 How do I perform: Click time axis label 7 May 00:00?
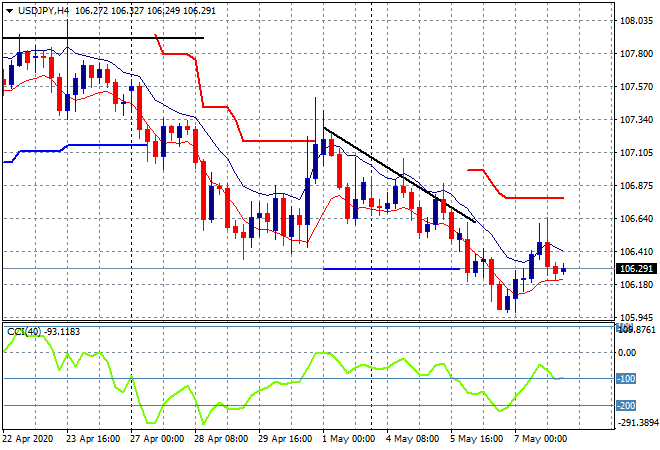(540, 439)
